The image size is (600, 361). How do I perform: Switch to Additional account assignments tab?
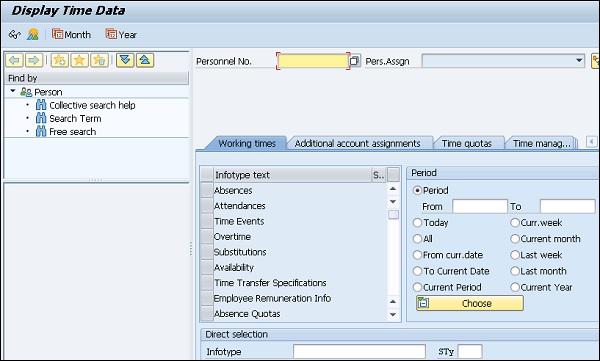coord(357,144)
